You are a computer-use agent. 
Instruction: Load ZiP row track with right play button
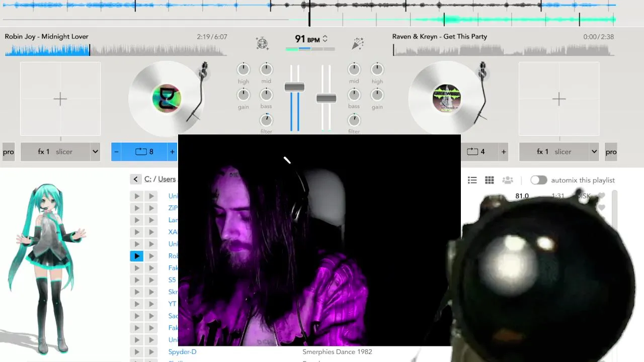[151, 208]
